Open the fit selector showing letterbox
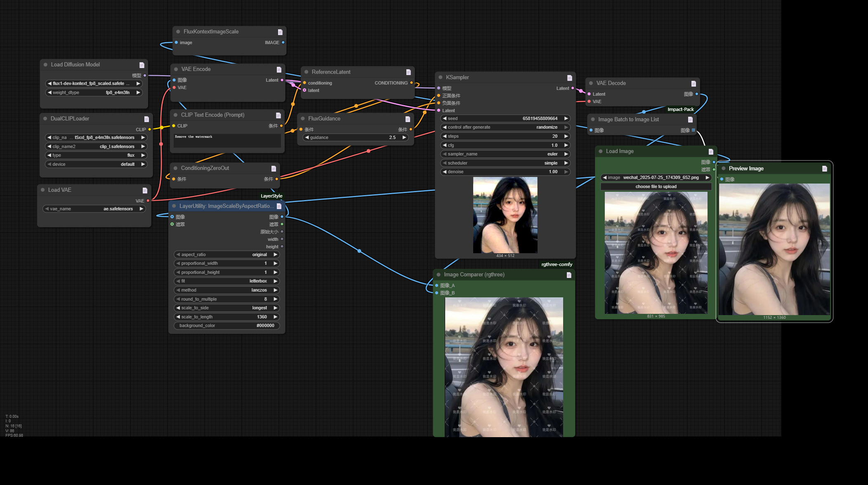This screenshot has width=868, height=485. 226,281
